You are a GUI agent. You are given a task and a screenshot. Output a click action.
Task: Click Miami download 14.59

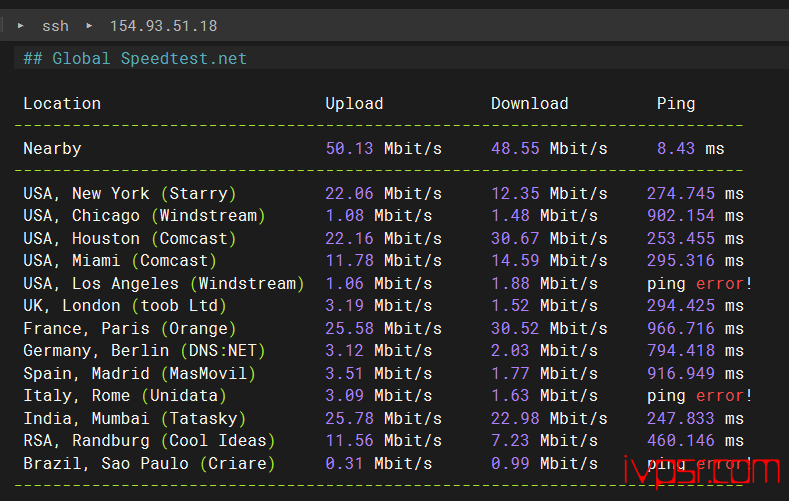point(515,260)
